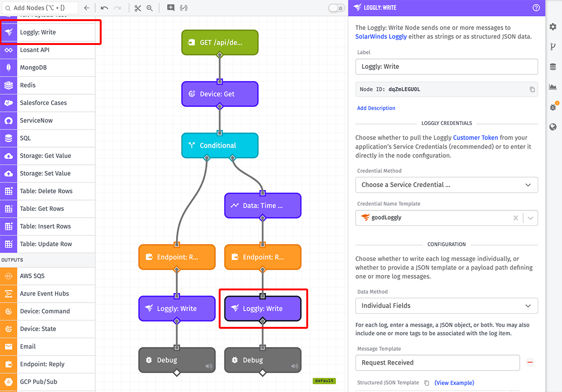The width and height of the screenshot is (562, 392).
Task: Click the AWS SQS output node
Action: coord(47,276)
